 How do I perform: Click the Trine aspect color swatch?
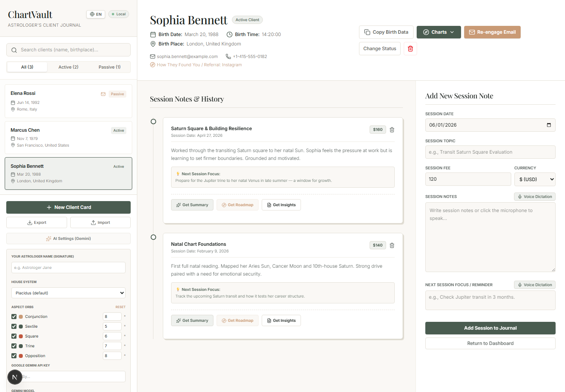(21, 346)
